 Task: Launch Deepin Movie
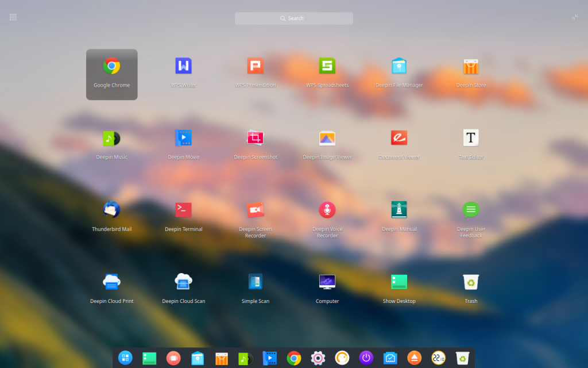coord(183,138)
